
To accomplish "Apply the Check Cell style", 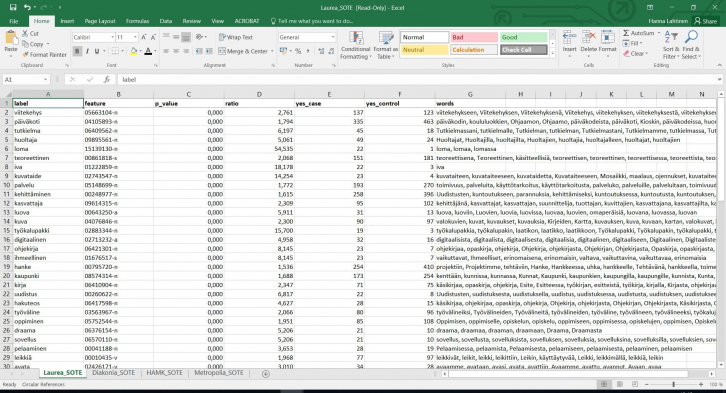I will point(523,50).
